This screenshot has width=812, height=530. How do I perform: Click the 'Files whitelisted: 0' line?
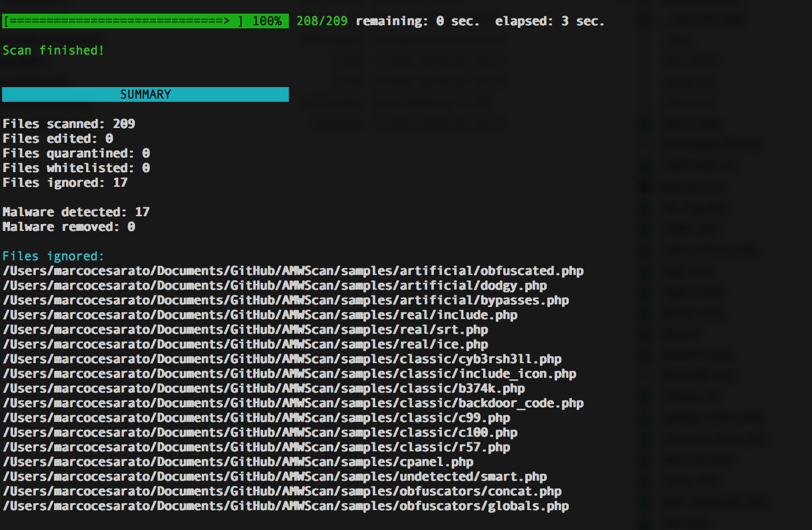click(76, 168)
